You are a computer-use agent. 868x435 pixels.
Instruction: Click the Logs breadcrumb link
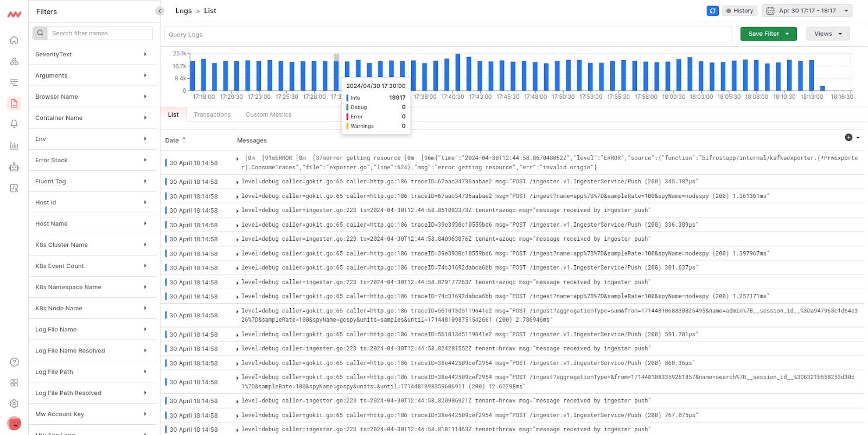183,11
